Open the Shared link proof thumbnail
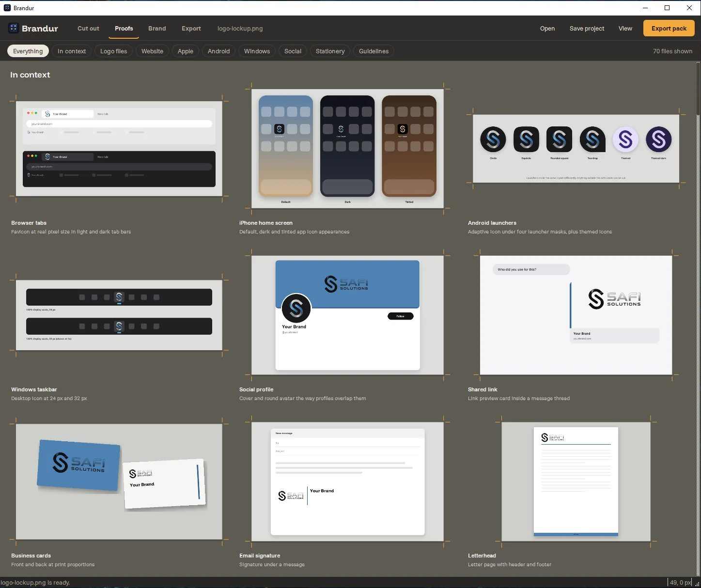 576,315
